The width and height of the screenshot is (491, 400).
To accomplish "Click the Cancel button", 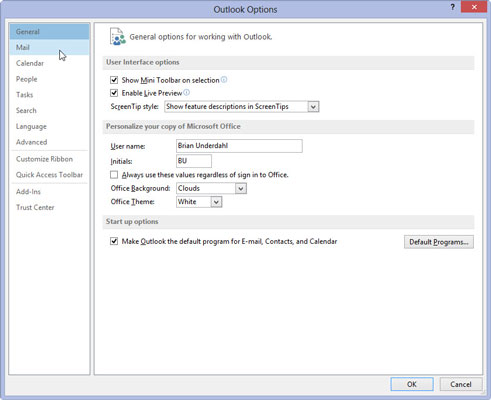I will (x=461, y=384).
